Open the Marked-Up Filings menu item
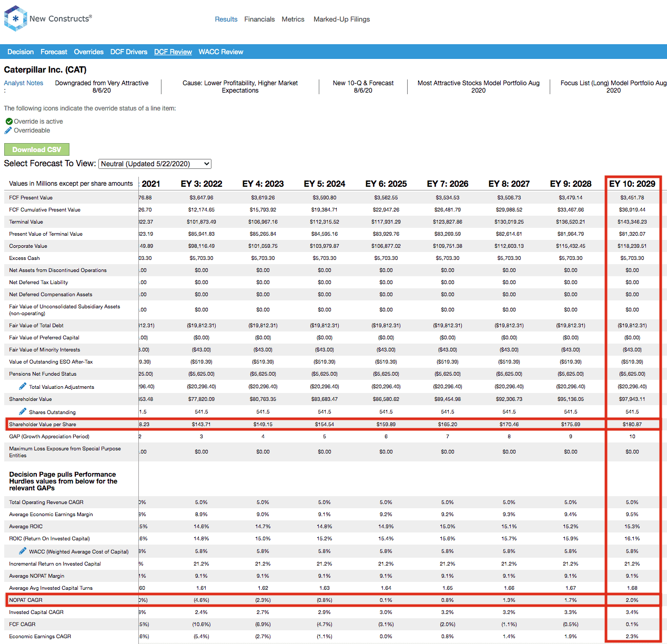 pos(341,19)
